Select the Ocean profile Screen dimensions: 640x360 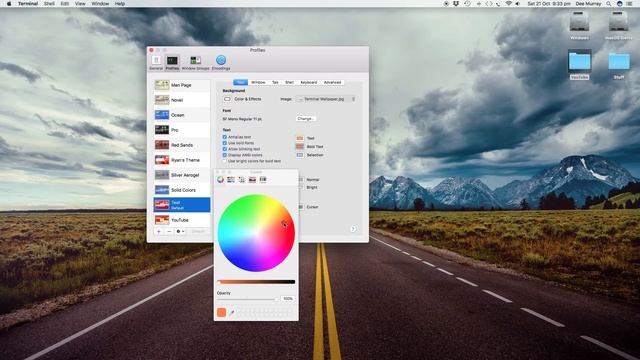[x=182, y=115]
